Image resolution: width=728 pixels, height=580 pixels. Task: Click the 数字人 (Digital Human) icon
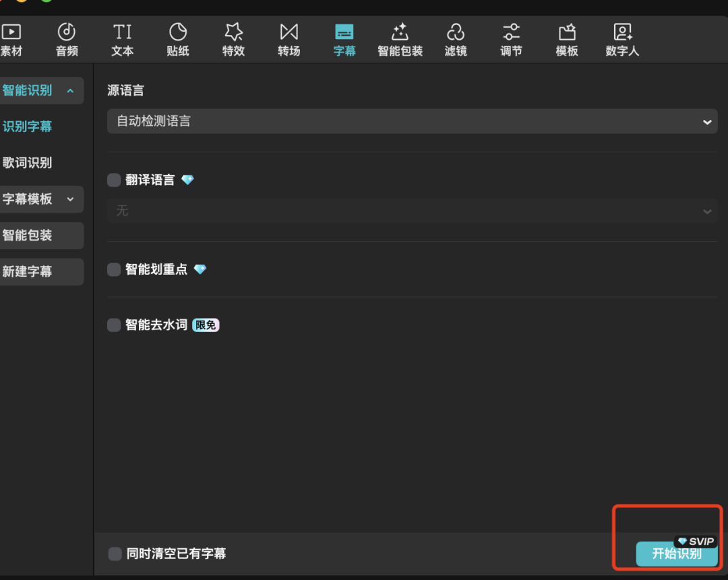pyautogui.click(x=621, y=32)
